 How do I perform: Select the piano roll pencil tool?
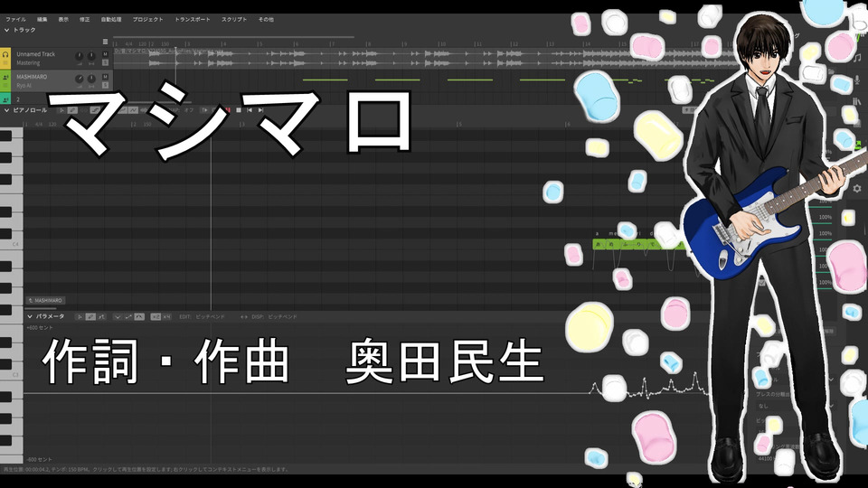[72, 110]
